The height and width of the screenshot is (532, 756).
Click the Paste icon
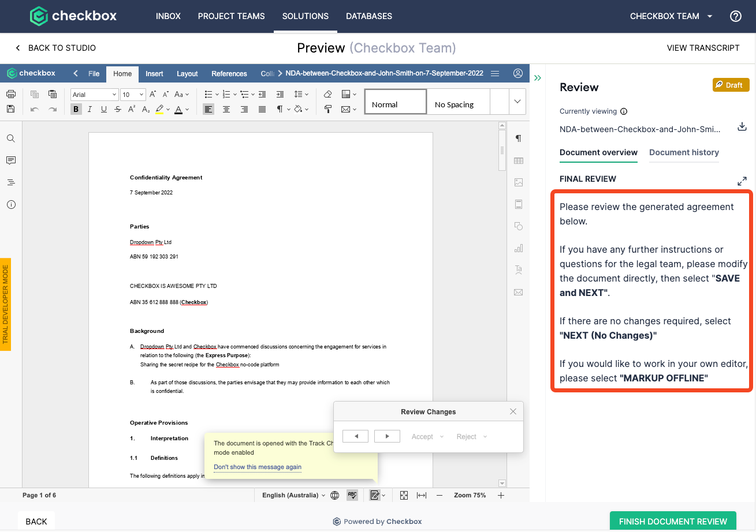(x=53, y=94)
